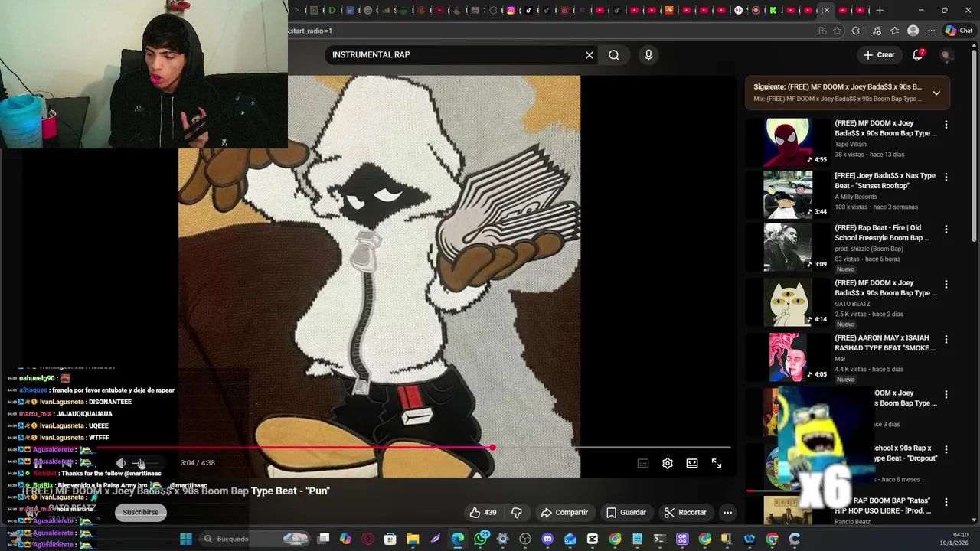This screenshot has height=551, width=980.
Task: Adjust the player volume slider
Action: (x=145, y=463)
